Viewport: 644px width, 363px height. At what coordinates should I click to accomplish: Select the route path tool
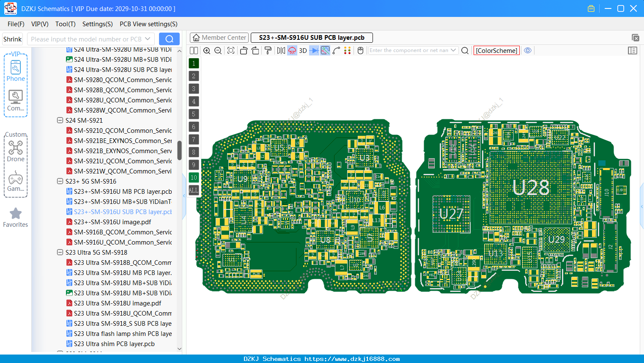pos(336,50)
